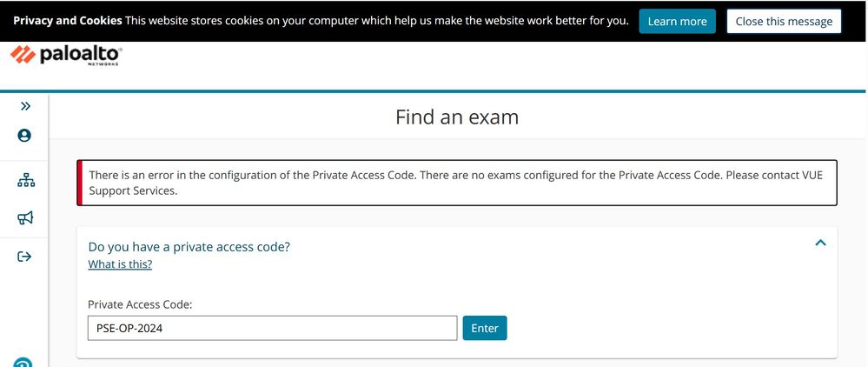The image size is (868, 367).
Task: Click Learn more in the cookie banner
Action: [677, 22]
